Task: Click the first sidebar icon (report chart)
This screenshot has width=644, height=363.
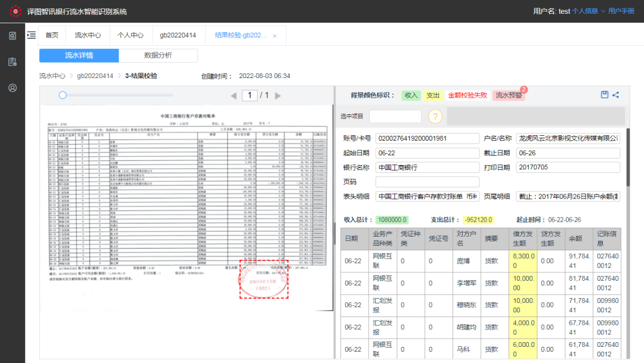Action: pos(13,36)
